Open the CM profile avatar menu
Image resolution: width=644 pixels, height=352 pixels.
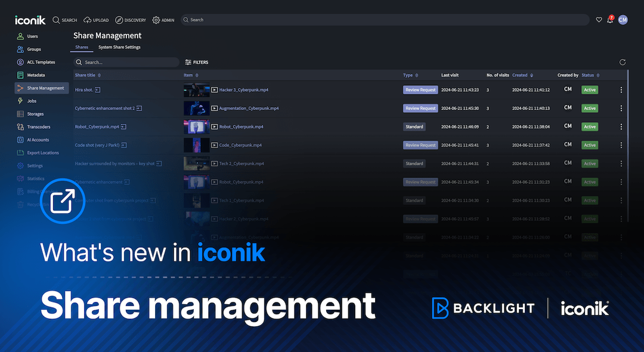623,20
